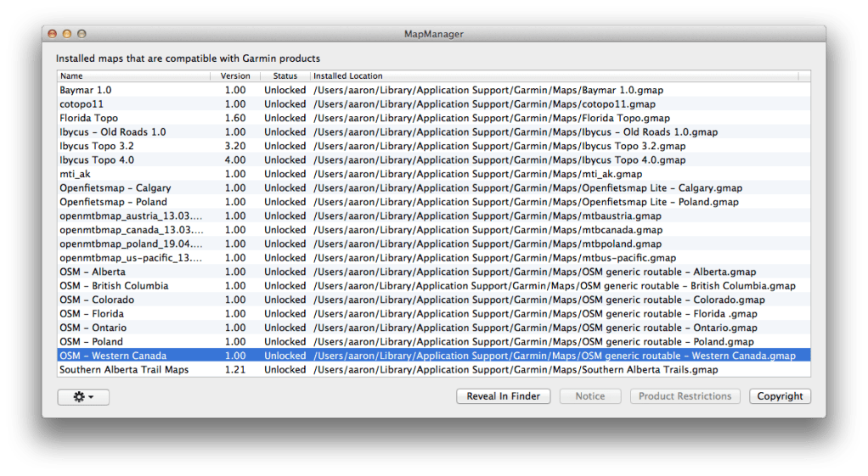
Task: Click the mtbaustria.gmap installed location path
Action: [488, 216]
